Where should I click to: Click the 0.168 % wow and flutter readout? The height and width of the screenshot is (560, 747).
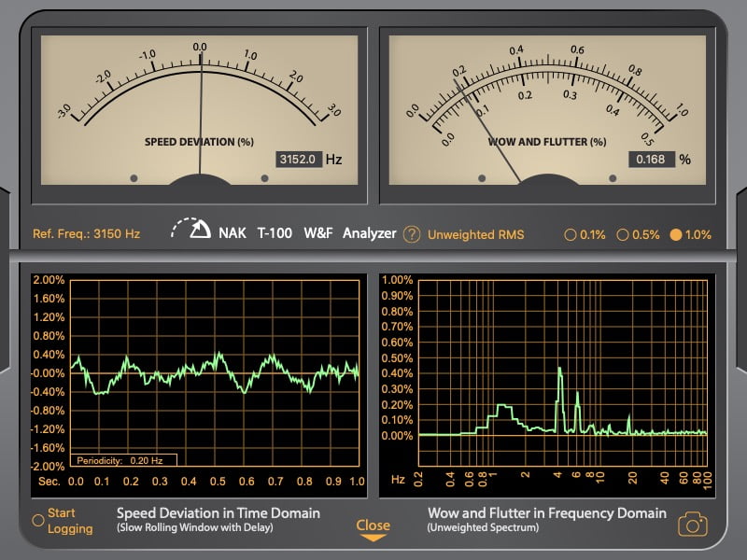[651, 159]
